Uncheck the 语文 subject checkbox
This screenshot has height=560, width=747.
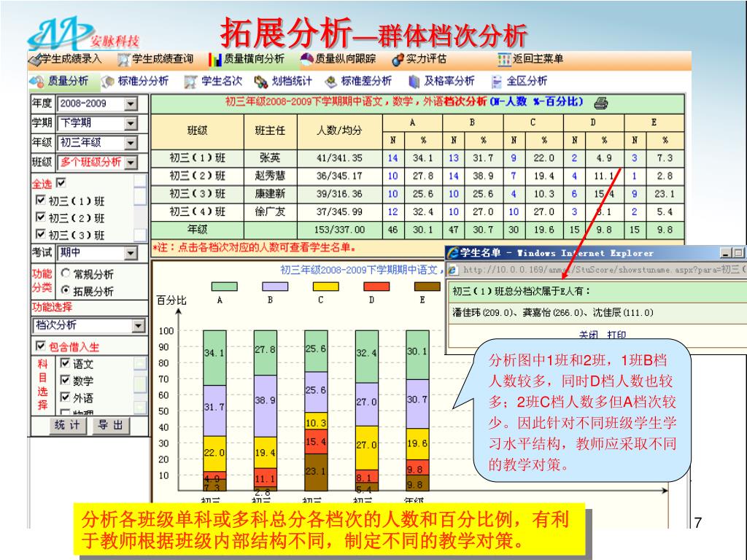pyautogui.click(x=65, y=363)
